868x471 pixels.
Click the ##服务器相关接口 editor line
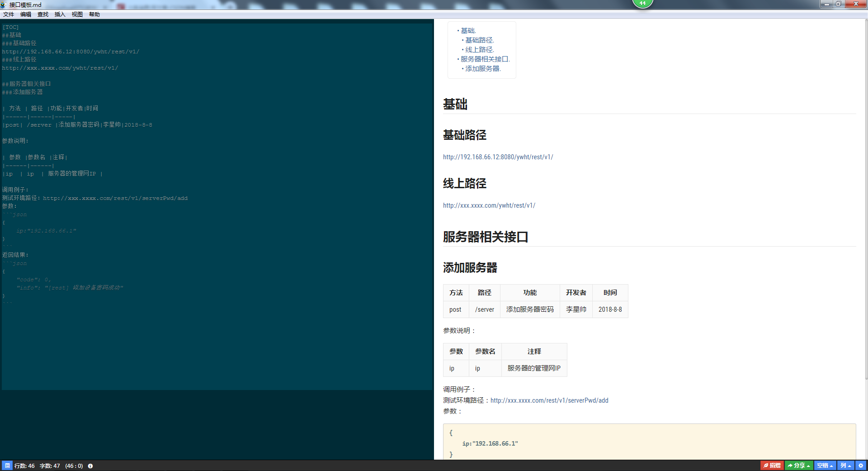coord(26,84)
